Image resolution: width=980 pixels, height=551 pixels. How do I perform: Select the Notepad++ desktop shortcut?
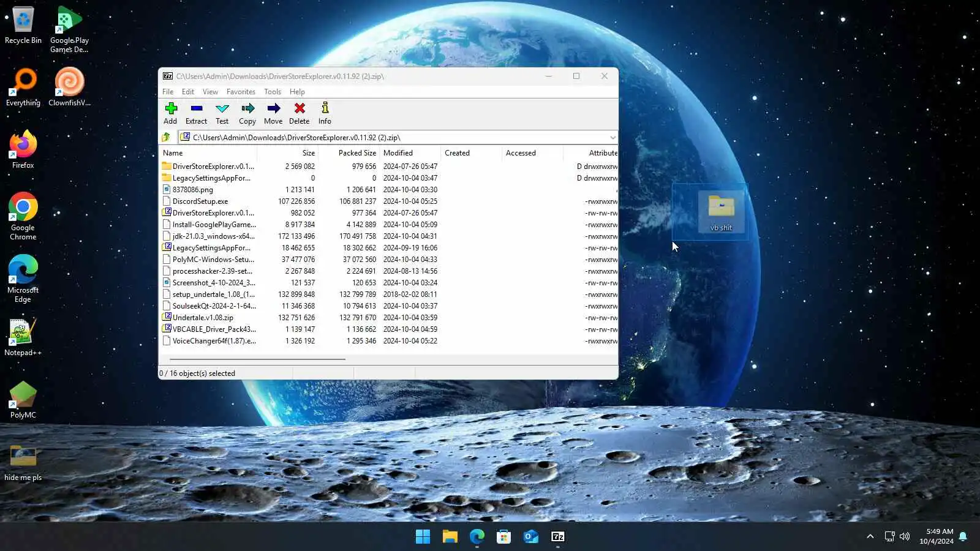point(23,337)
